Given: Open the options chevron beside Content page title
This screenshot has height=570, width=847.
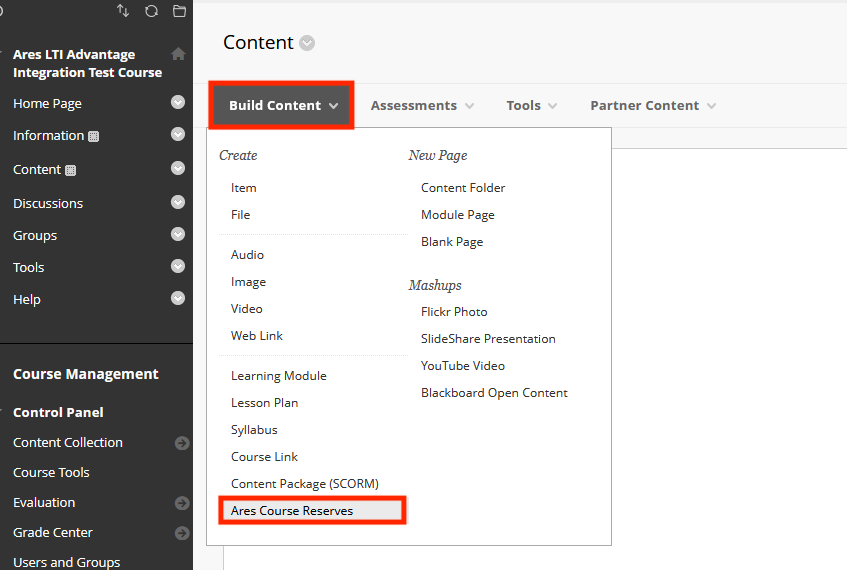Looking at the screenshot, I should coord(307,43).
